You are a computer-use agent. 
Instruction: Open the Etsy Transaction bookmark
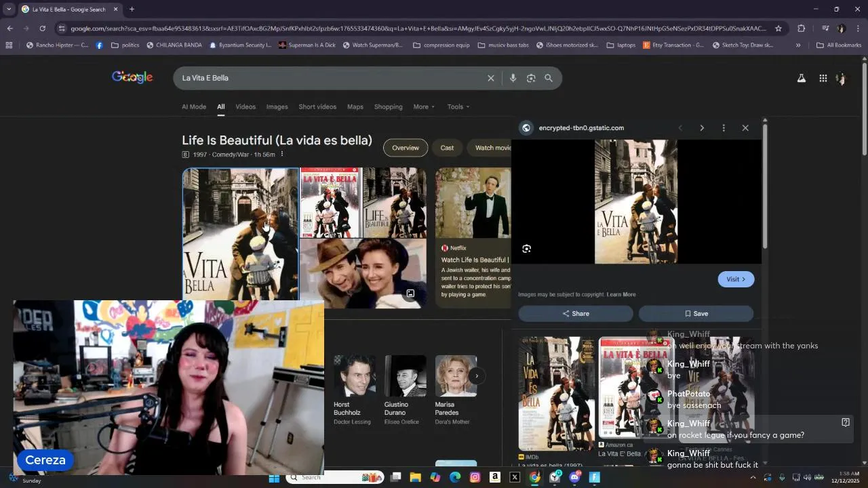(673, 45)
